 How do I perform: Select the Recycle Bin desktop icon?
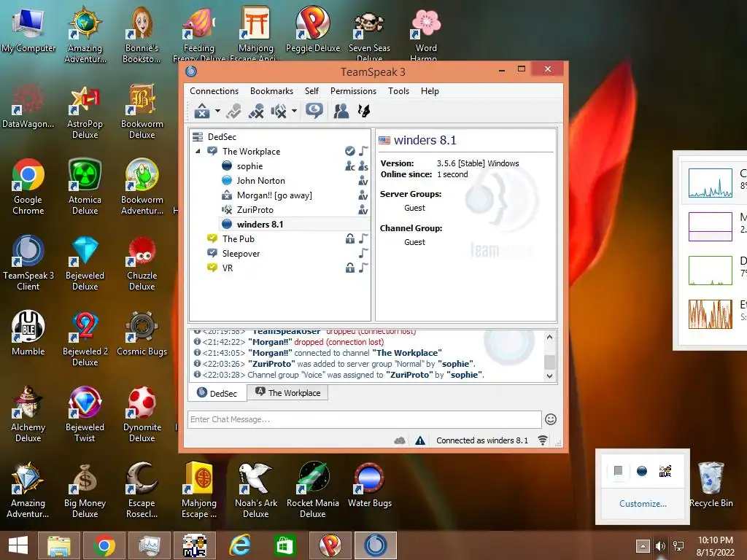click(x=711, y=484)
